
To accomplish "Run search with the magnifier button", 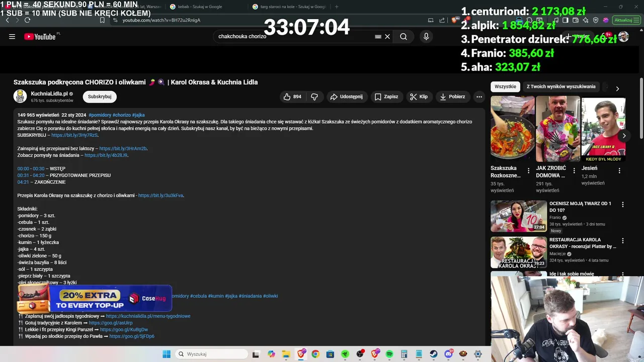I will point(404,36).
